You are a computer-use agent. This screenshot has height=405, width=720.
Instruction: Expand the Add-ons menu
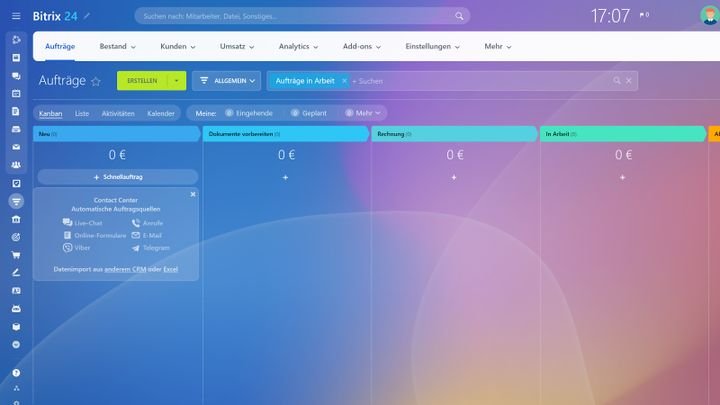coord(362,46)
